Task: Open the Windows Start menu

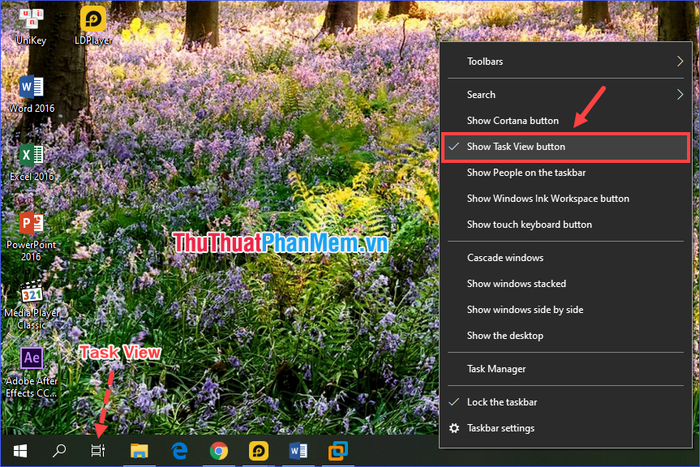Action: click(20, 451)
